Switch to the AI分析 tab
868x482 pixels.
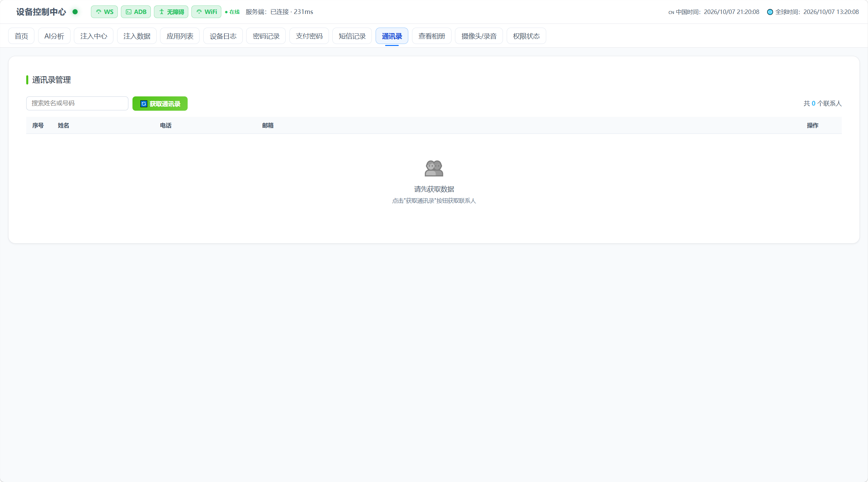[x=54, y=36]
